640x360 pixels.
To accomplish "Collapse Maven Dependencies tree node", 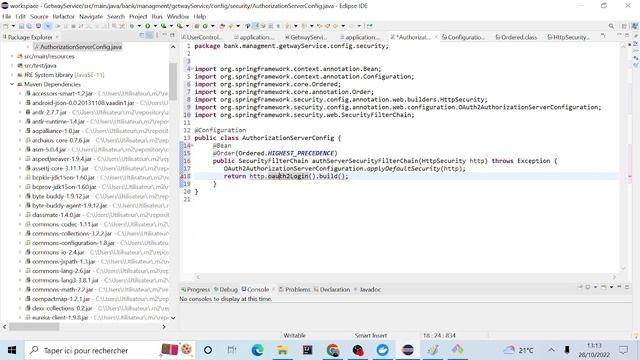I will click(x=12, y=84).
